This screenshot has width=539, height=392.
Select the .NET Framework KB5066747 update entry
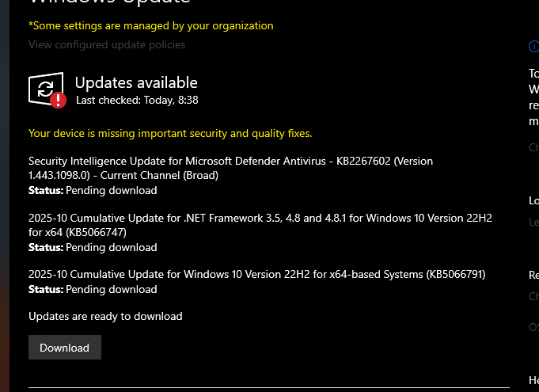pyautogui.click(x=260, y=218)
